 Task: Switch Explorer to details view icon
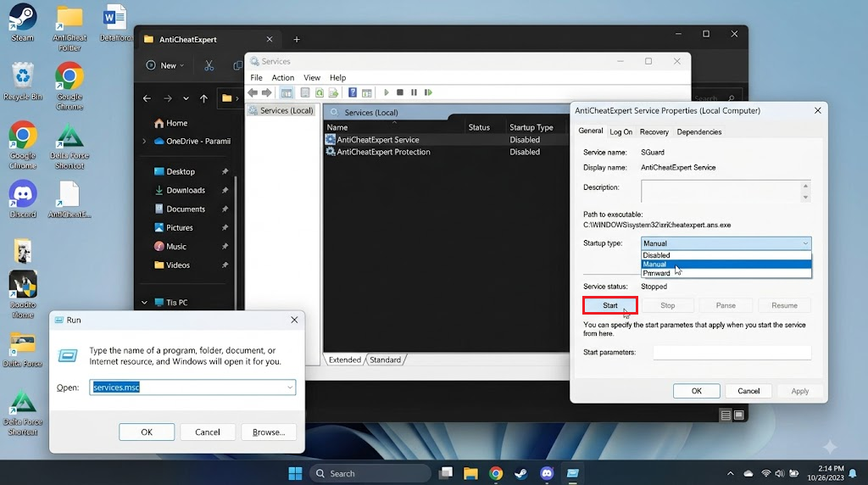pyautogui.click(x=726, y=415)
